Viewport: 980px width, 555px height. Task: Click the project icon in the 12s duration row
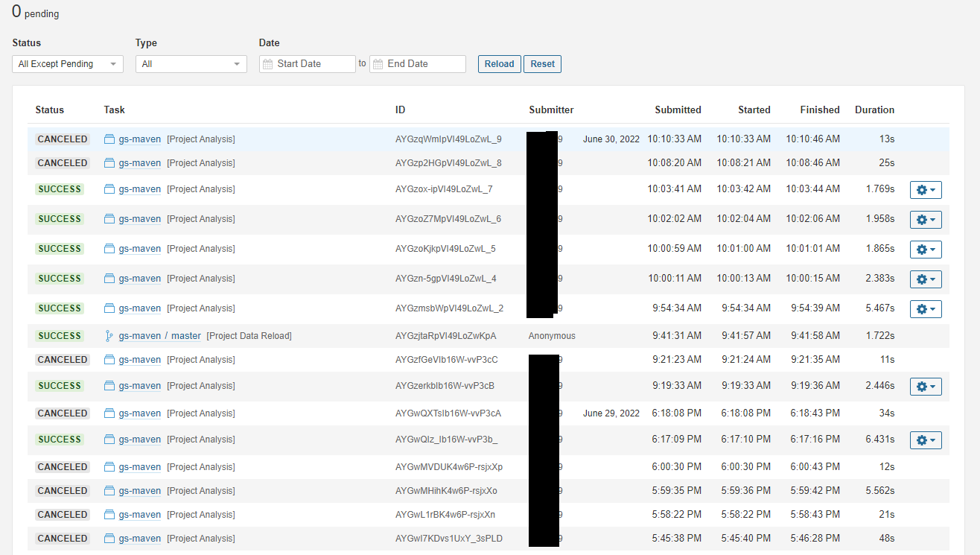point(109,467)
